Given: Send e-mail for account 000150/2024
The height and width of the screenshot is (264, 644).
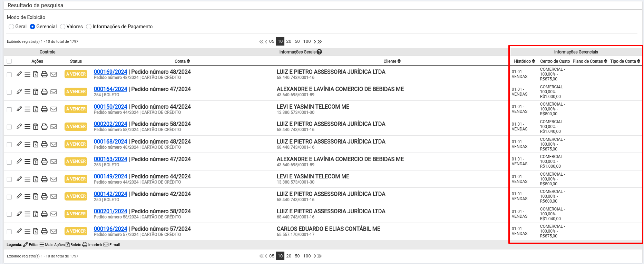Looking at the screenshot, I should click(53, 109).
